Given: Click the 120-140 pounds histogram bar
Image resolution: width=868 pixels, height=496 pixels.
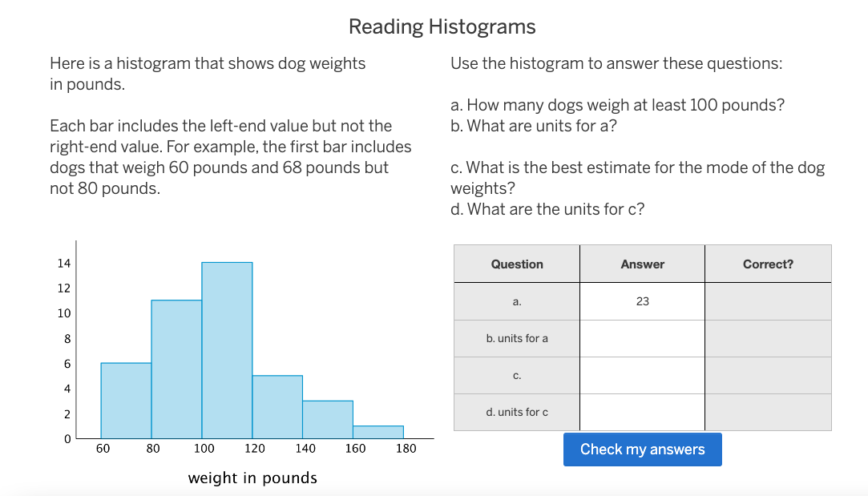Looking at the screenshot, I should pyautogui.click(x=277, y=405).
